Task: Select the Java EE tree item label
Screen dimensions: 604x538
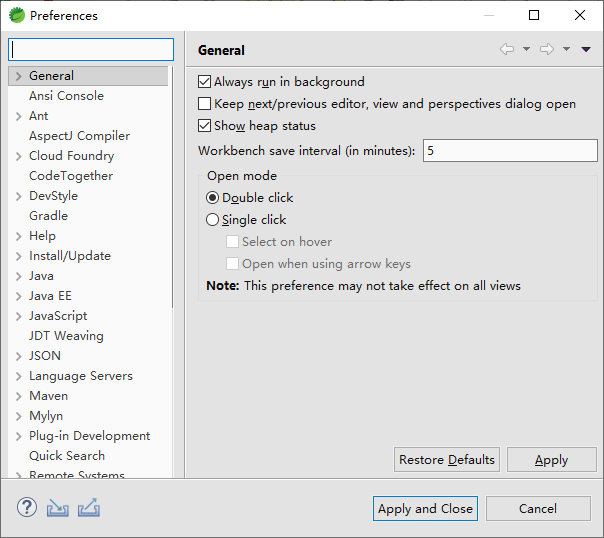Action: click(x=50, y=296)
